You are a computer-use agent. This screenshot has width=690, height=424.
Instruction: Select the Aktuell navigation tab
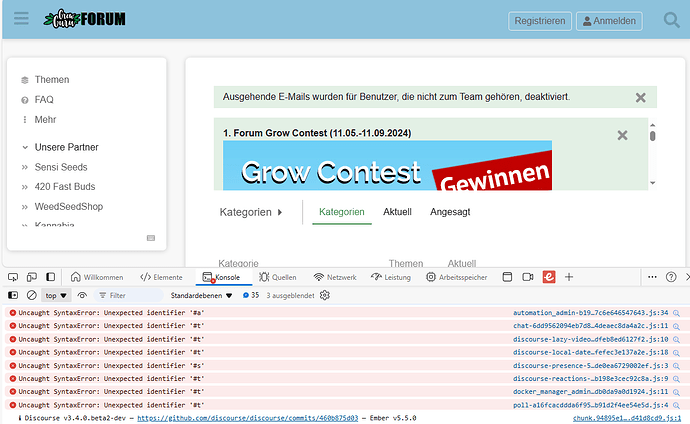pyautogui.click(x=397, y=212)
